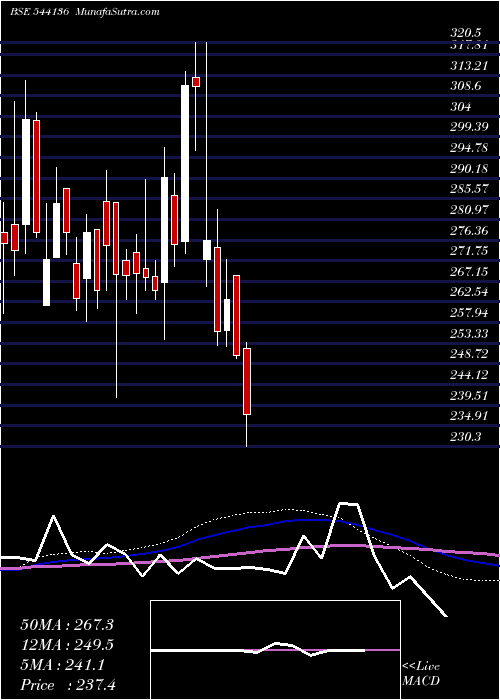The width and height of the screenshot is (500, 700).
Task: Click the 304 price level label
Action: pyautogui.click(x=460, y=107)
